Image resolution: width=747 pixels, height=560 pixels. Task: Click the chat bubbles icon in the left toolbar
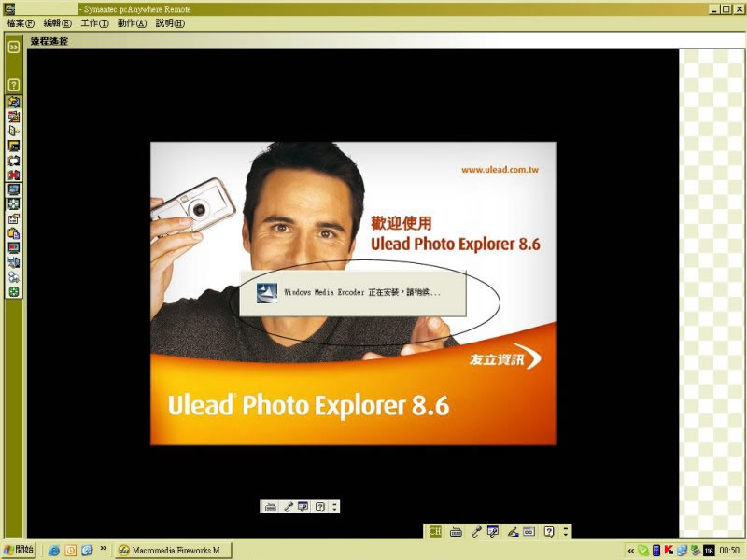pyautogui.click(x=14, y=277)
